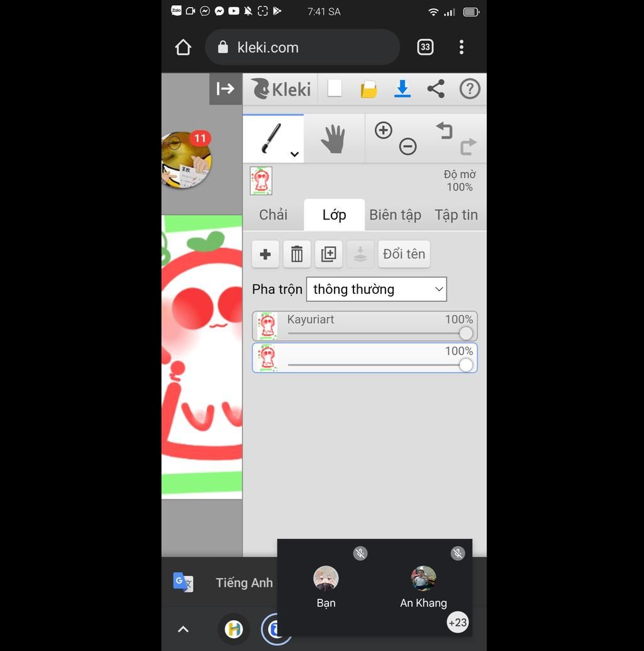Undo the last action
644x651 pixels.
tap(444, 130)
